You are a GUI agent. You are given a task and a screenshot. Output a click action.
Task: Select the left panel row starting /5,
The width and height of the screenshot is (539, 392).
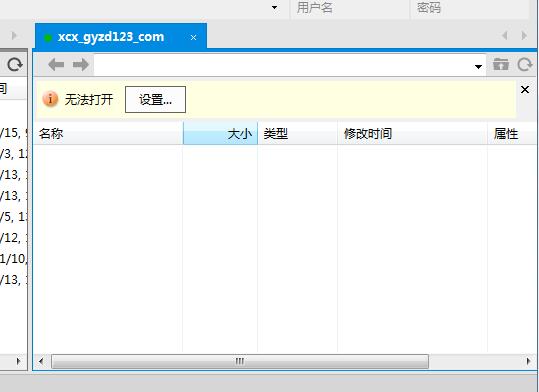coord(13,217)
